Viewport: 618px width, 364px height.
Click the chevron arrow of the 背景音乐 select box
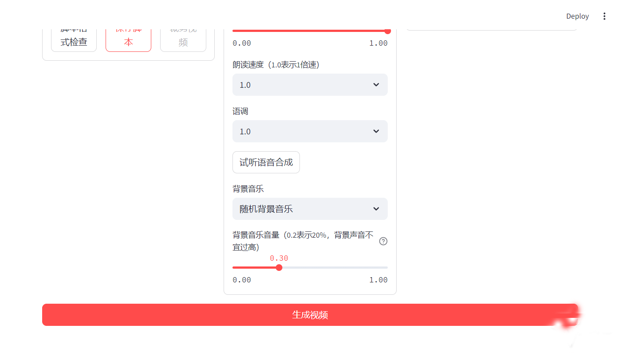point(376,209)
